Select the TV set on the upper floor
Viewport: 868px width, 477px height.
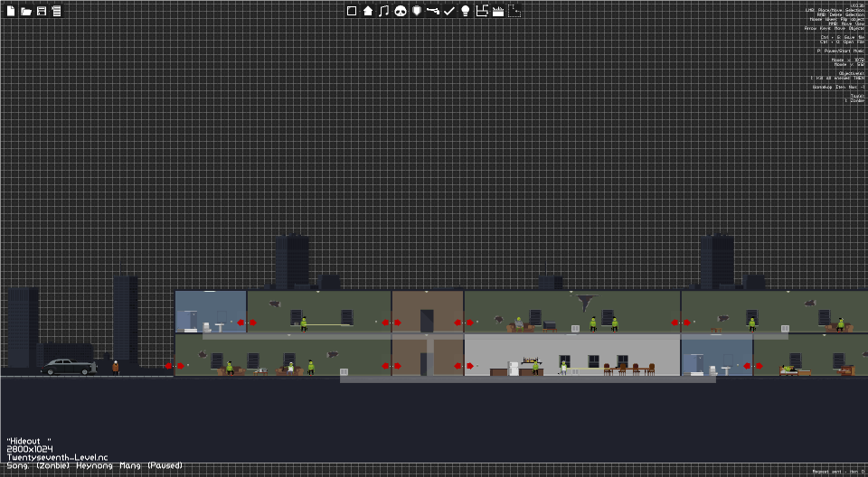tap(550, 326)
